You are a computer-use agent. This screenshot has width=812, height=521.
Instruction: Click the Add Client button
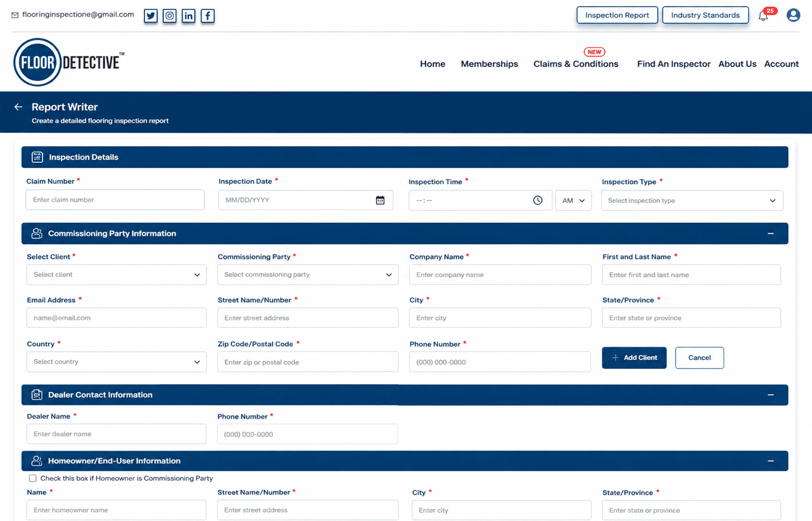[x=634, y=358]
